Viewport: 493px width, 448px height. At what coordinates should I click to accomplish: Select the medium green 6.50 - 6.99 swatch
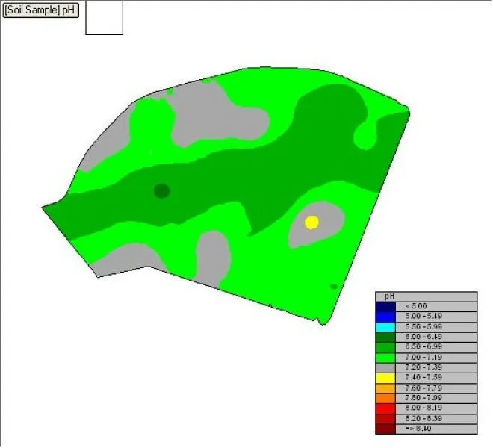pos(385,347)
